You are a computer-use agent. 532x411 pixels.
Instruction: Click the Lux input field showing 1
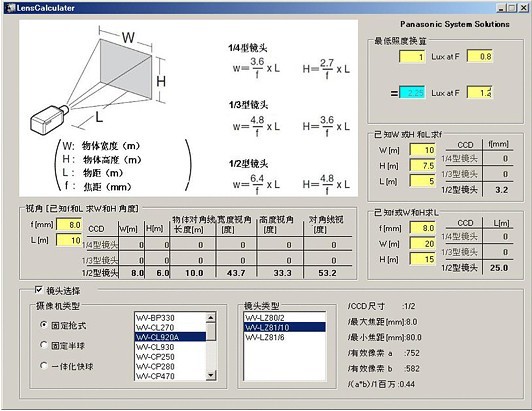coord(412,56)
